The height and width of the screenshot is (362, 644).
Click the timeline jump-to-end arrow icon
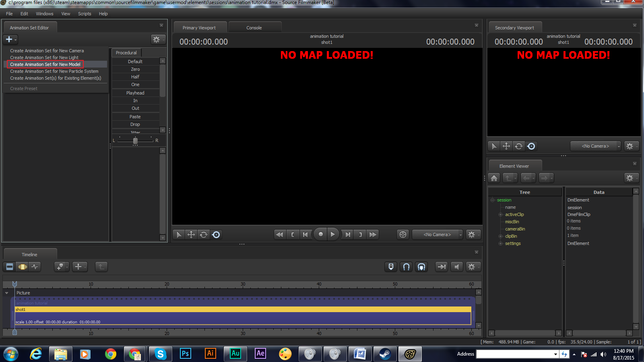(442, 267)
